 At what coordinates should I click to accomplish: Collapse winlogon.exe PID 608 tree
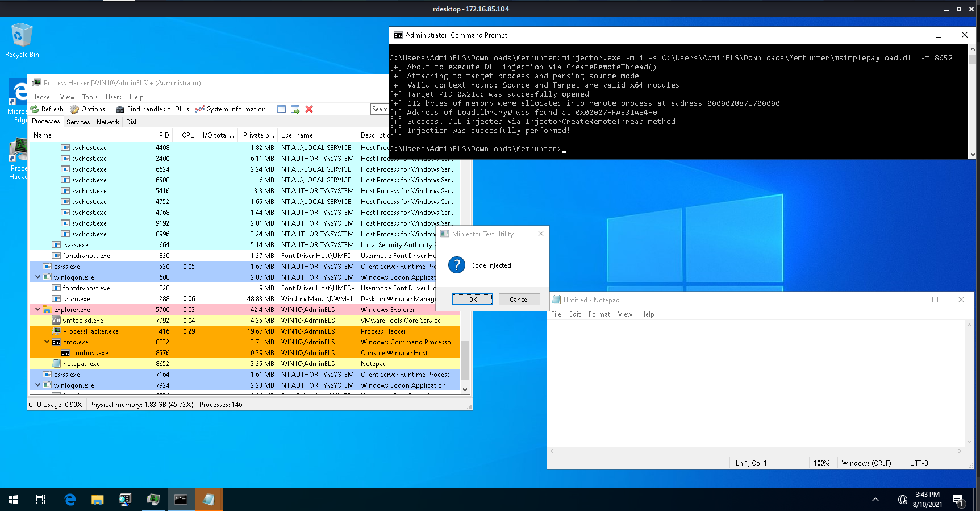point(38,277)
